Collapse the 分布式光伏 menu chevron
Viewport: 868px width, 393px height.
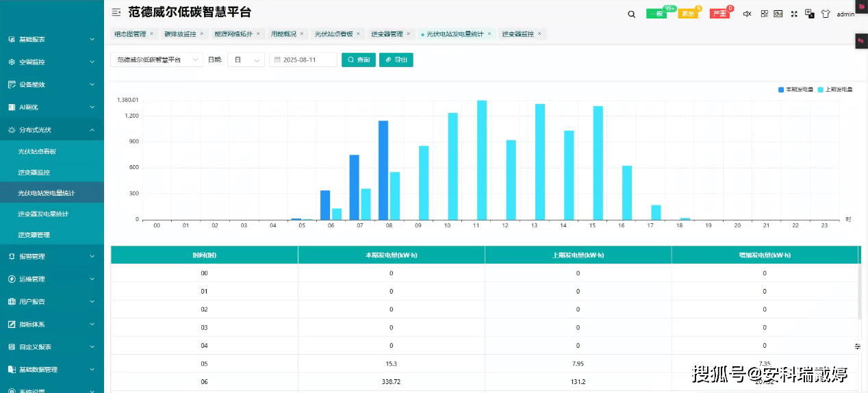click(92, 129)
